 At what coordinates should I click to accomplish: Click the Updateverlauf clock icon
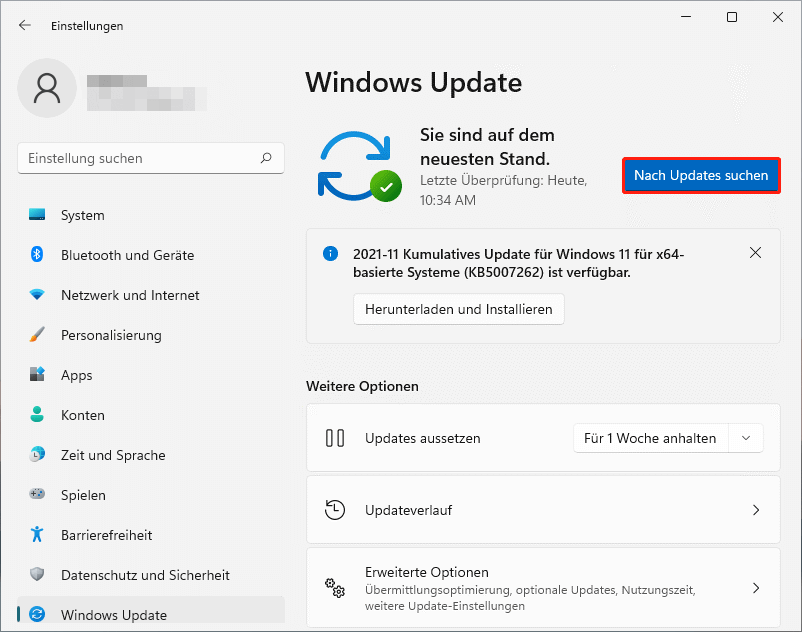337,509
